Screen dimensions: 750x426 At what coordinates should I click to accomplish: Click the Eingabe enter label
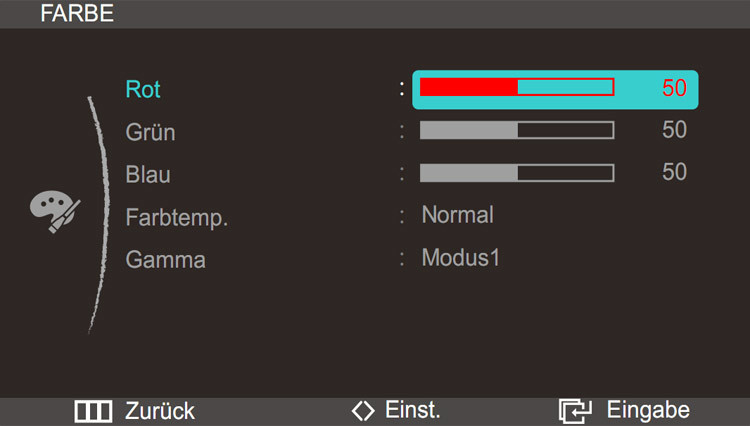(648, 410)
